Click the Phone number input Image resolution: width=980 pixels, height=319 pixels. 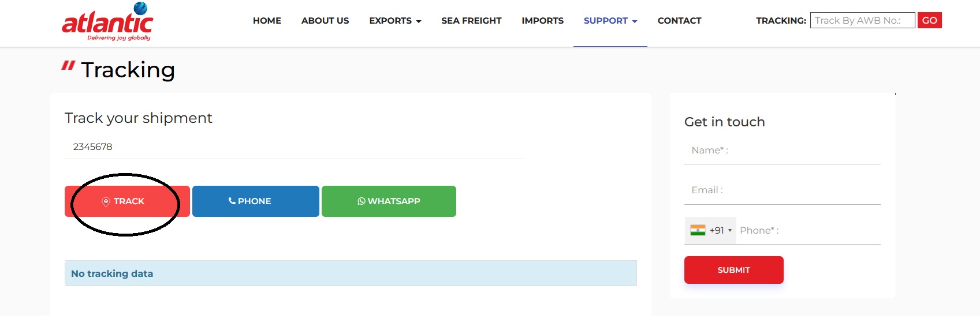point(808,231)
